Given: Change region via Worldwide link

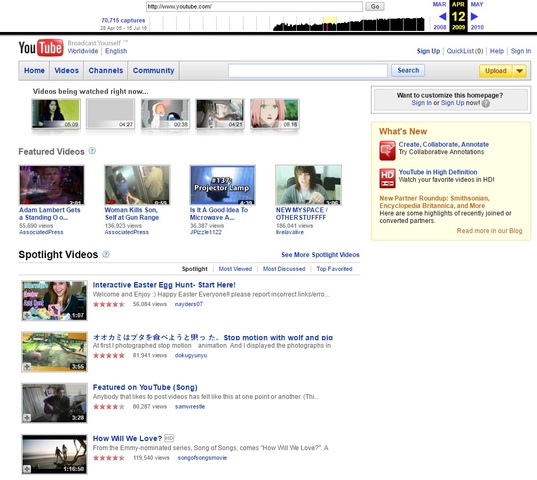Looking at the screenshot, I should tap(83, 51).
